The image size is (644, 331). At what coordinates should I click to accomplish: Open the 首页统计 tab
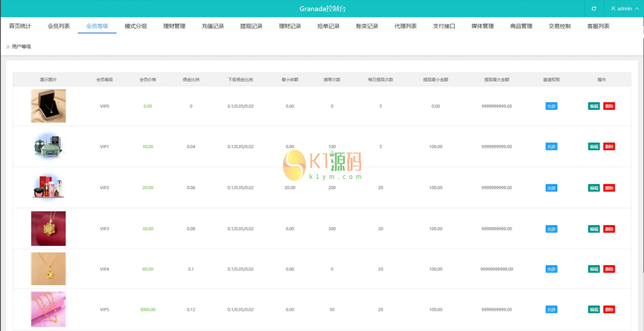coord(20,26)
